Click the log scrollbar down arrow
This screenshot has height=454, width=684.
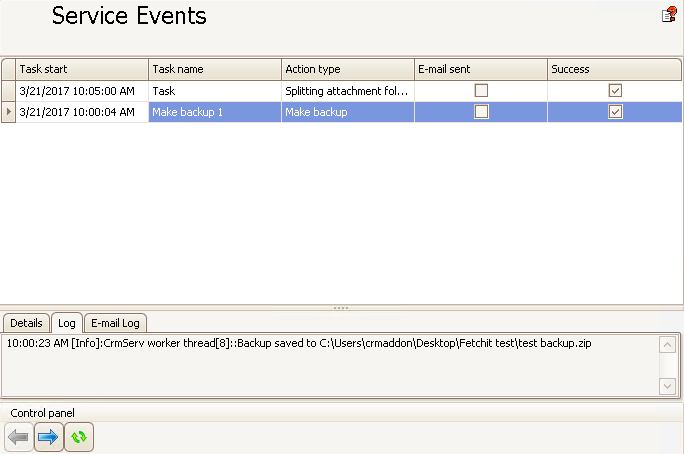[x=667, y=386]
